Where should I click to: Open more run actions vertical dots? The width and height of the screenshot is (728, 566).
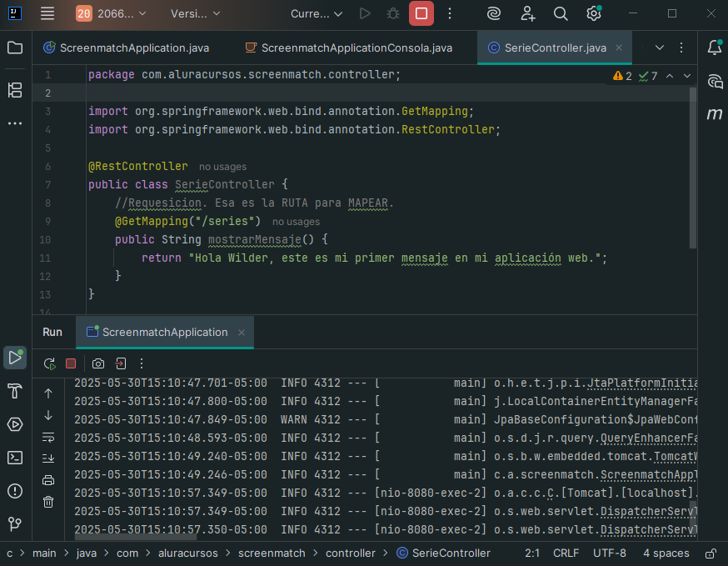click(x=450, y=13)
